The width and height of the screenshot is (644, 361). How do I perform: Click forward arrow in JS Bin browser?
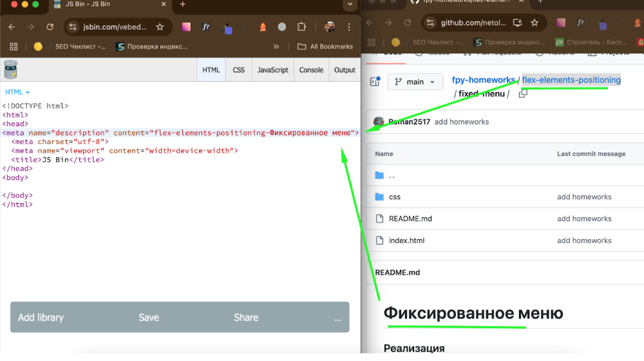(x=31, y=27)
